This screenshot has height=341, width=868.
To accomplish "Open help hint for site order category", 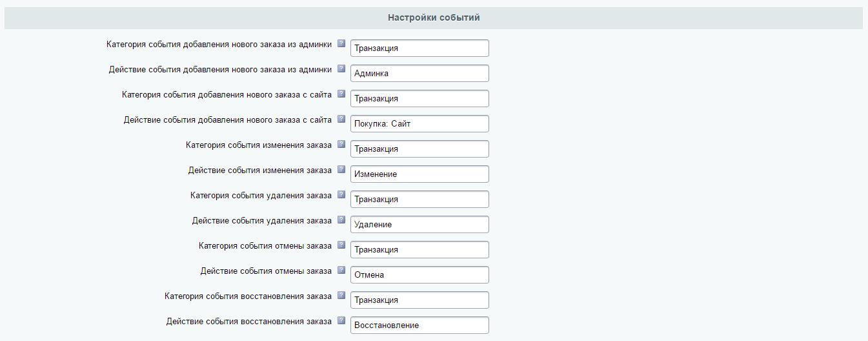I will tap(341, 94).
